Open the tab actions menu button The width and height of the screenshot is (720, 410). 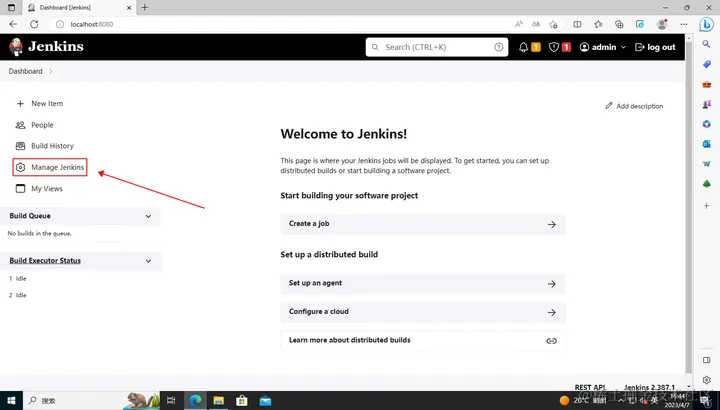pyautogui.click(x=11, y=7)
